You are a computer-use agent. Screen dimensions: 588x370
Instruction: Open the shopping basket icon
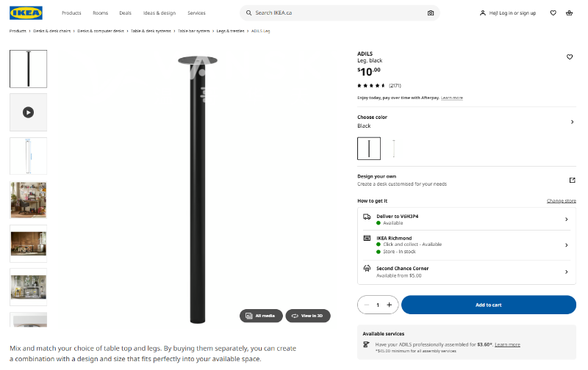[569, 12]
